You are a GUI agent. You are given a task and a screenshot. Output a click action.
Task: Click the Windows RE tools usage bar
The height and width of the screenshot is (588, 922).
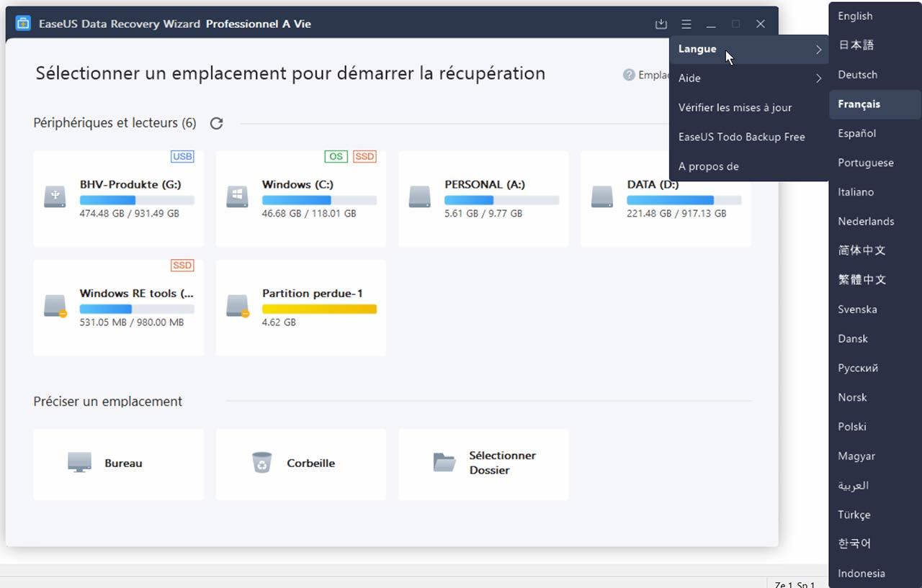point(137,309)
